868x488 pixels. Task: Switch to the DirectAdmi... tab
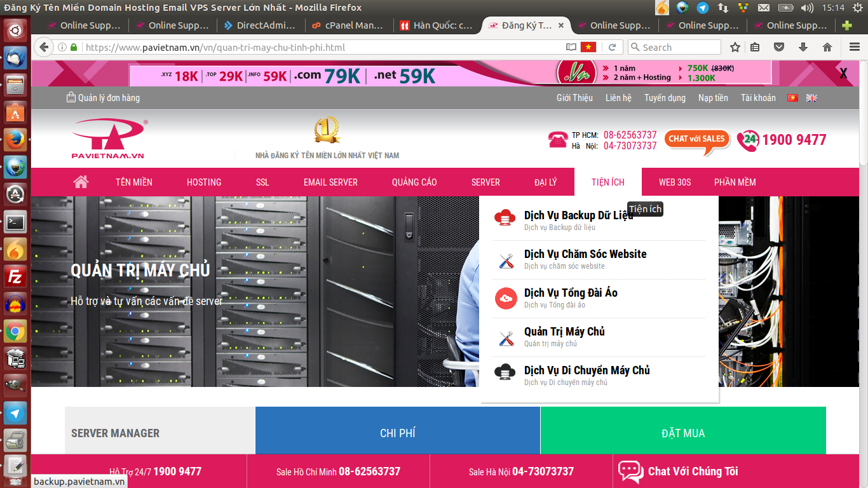(x=260, y=25)
